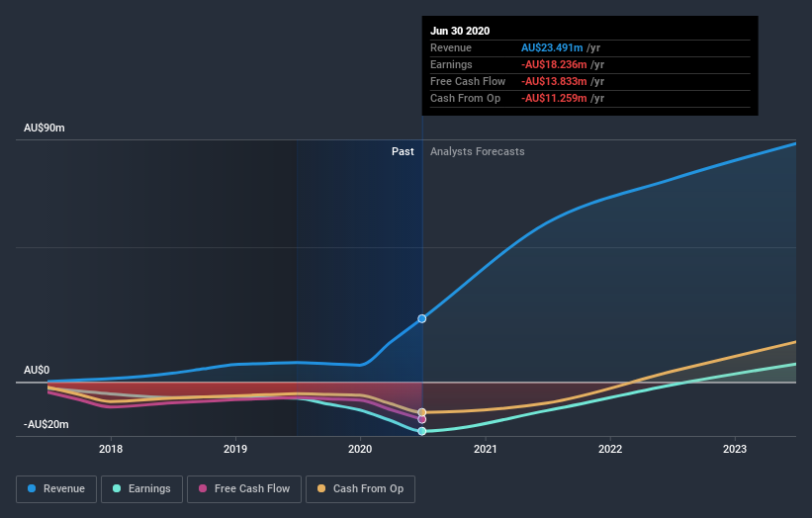This screenshot has width=812, height=518.
Task: Click the pink Free Cash Flow data point
Action: [422, 419]
